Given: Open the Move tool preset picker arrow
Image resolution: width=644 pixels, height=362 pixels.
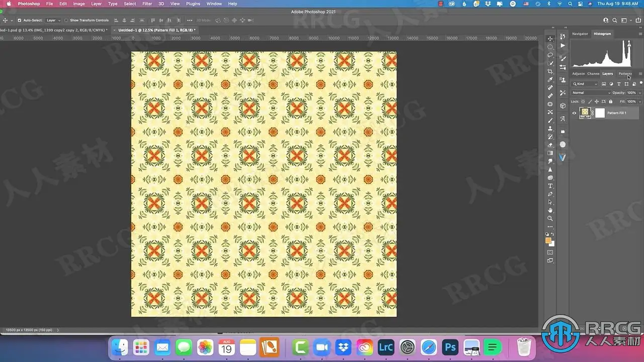Looking at the screenshot, I should tap(12, 21).
